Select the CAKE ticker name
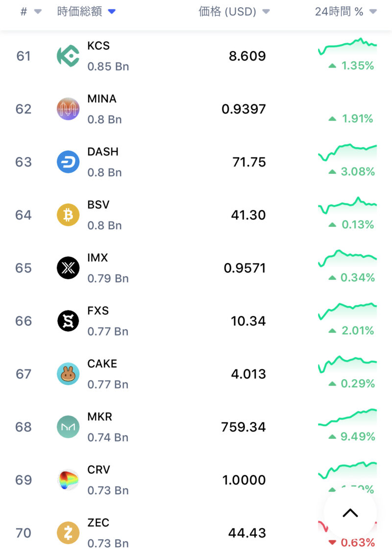The height and width of the screenshot is (553, 392). [x=102, y=363]
